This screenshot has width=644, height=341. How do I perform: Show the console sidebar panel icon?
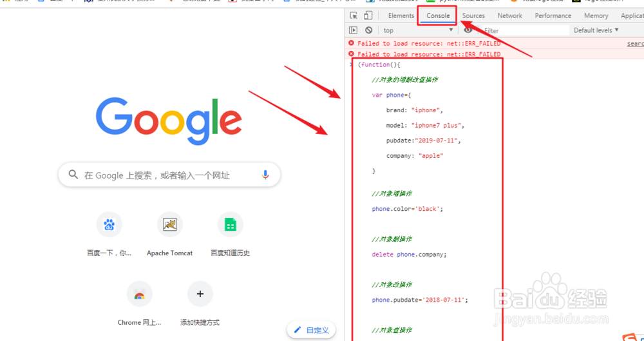353,30
